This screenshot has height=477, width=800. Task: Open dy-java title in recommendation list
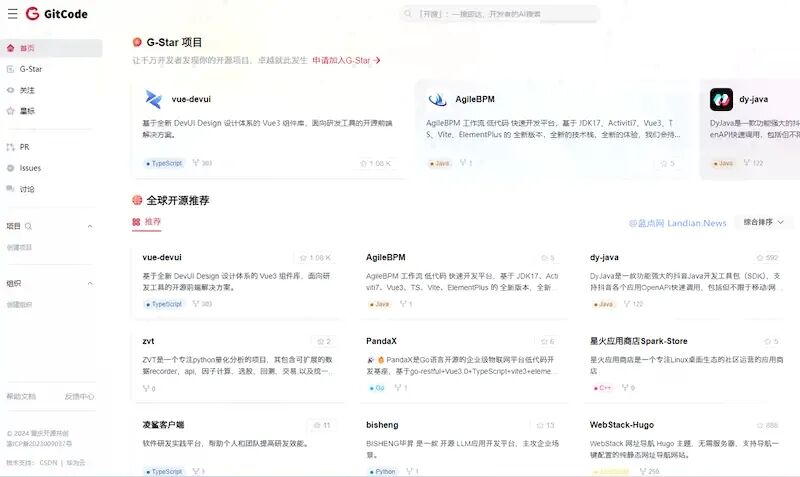coord(604,257)
